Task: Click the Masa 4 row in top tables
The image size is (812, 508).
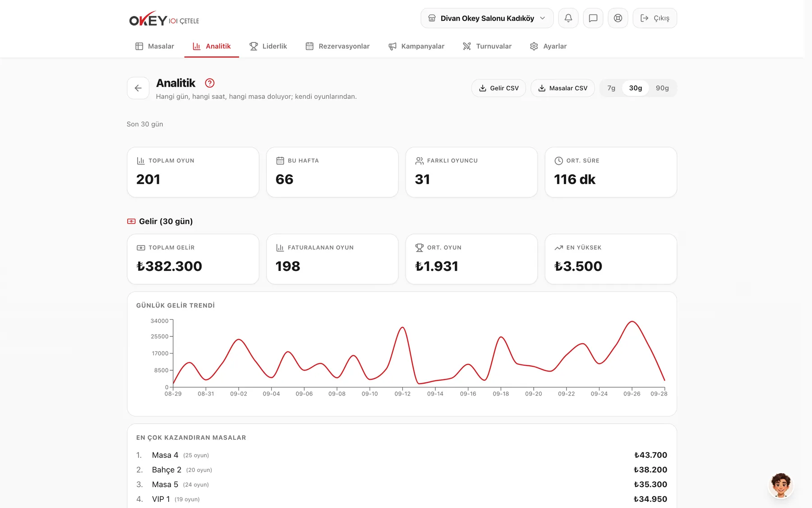Action: (401, 455)
